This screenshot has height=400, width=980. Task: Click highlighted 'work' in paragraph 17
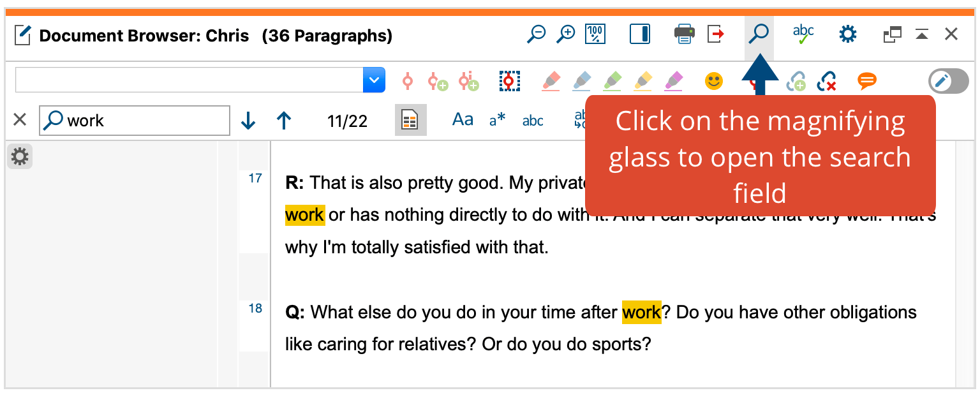(x=305, y=215)
